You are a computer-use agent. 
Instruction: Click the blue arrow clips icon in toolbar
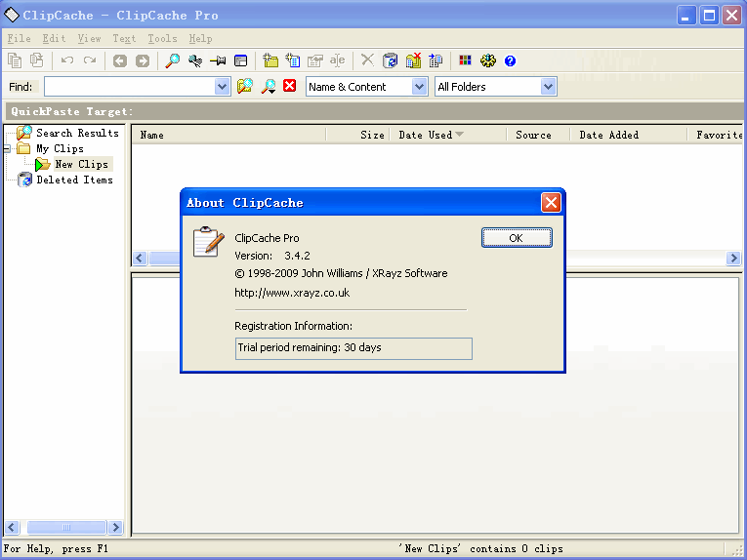click(436, 60)
